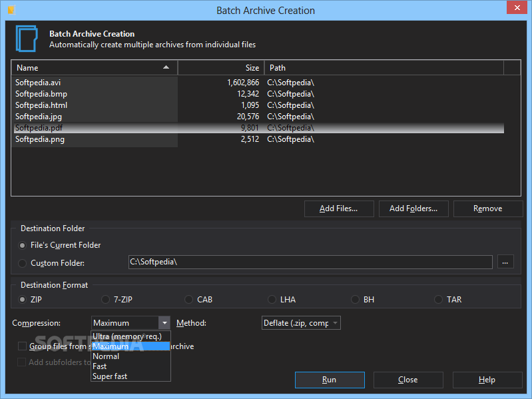
Task: Choose BH destination format
Action: pyautogui.click(x=355, y=300)
